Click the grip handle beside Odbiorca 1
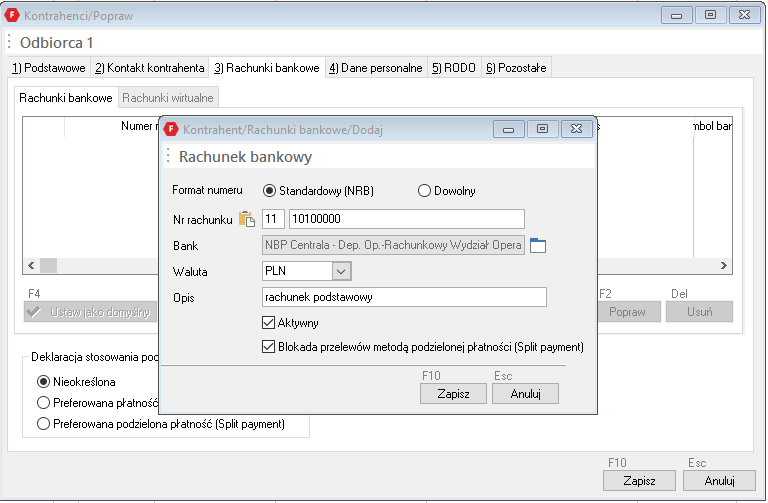Image resolution: width=768 pixels, height=503 pixels. click(x=10, y=42)
